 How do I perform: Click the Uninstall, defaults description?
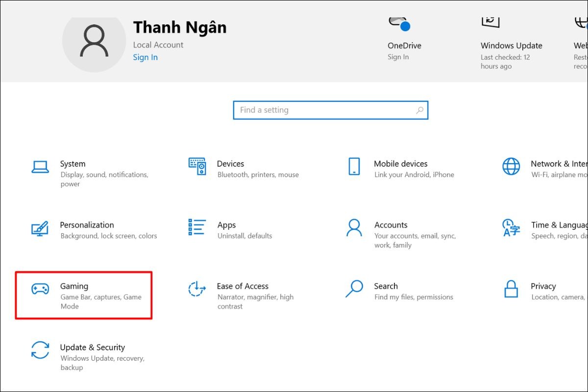(x=245, y=236)
